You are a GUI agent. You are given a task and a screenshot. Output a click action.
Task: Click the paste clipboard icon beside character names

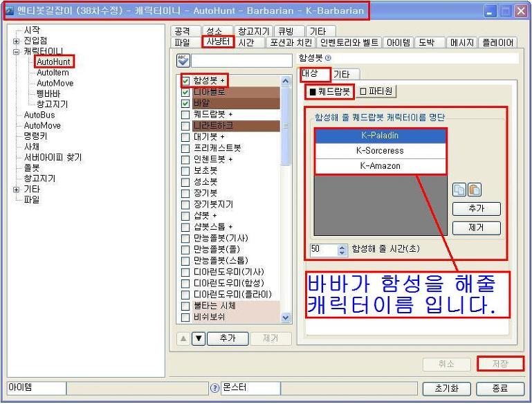pyautogui.click(x=475, y=190)
